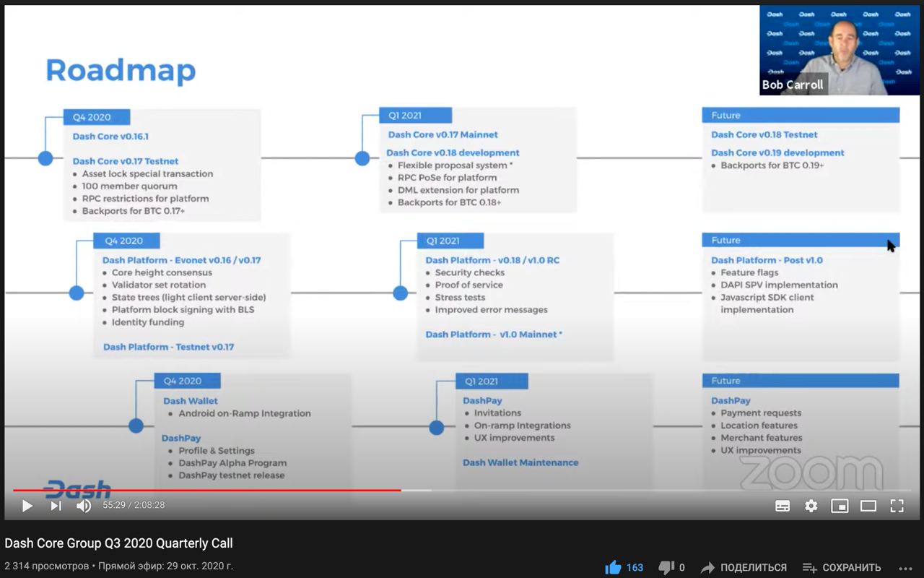The width and height of the screenshot is (924, 578).
Task: Click Dash Platform - Evonet v0.16 / v0.17 text
Action: [x=182, y=260]
